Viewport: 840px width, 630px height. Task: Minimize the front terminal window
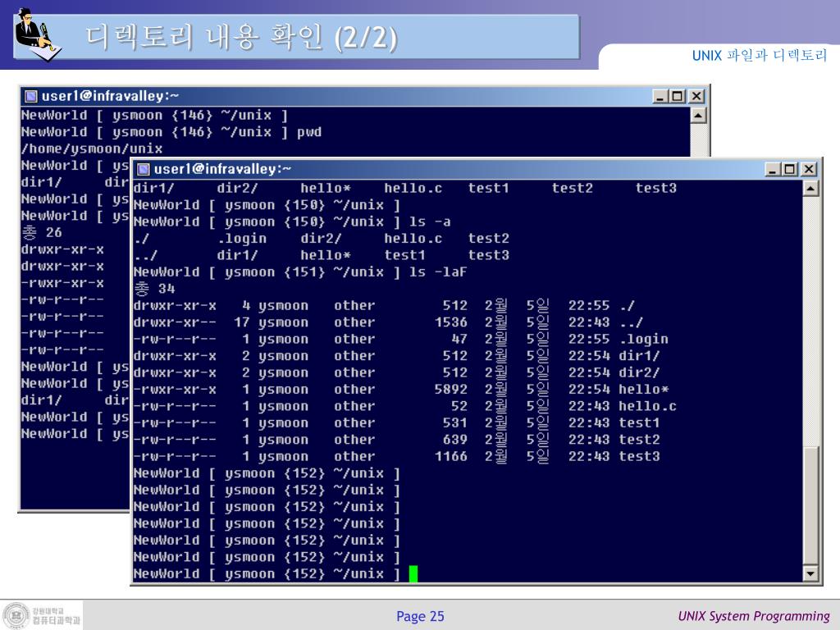(x=772, y=169)
